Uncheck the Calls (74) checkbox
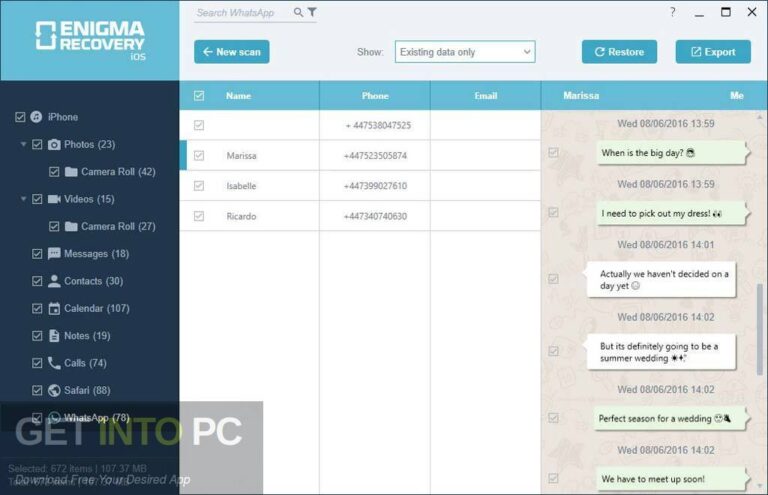 [37, 363]
